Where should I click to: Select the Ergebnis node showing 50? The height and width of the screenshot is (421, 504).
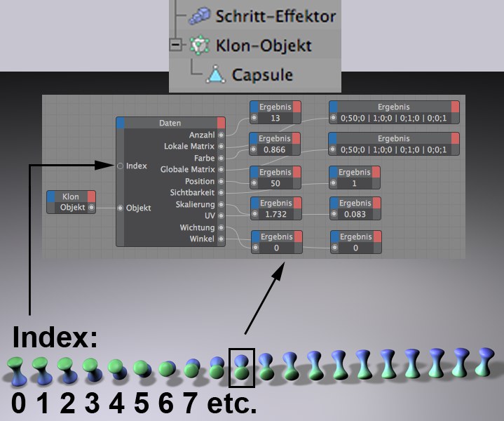tap(275, 178)
